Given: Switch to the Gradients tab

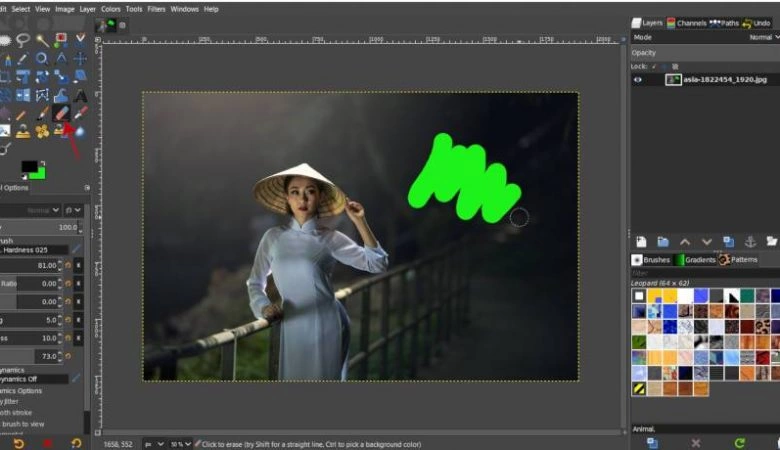Looking at the screenshot, I should (x=695, y=260).
